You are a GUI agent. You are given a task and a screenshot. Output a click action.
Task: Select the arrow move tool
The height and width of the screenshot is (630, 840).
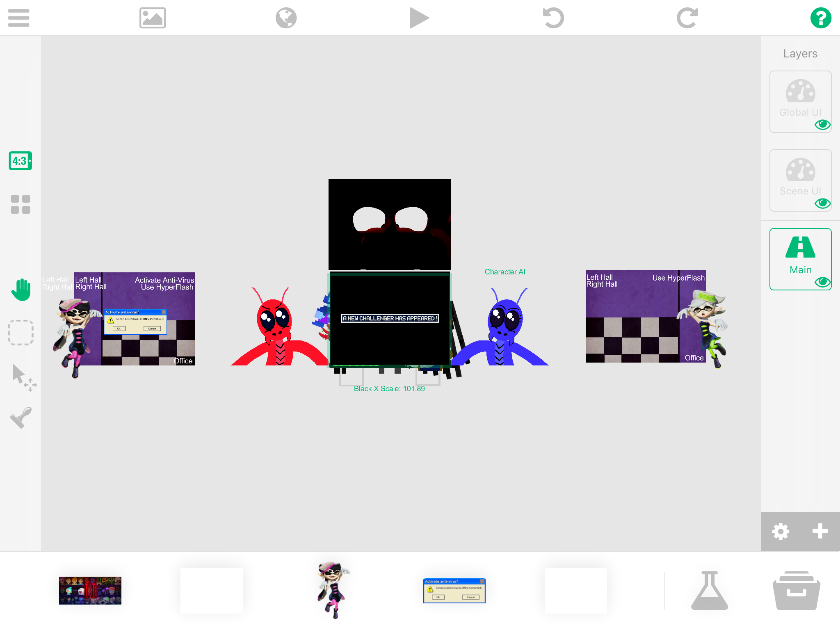point(23,377)
